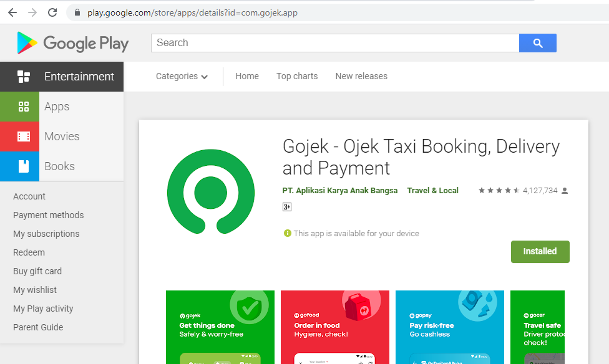The width and height of the screenshot is (609, 364).
Task: Click the Google Play logo
Action: 71,42
